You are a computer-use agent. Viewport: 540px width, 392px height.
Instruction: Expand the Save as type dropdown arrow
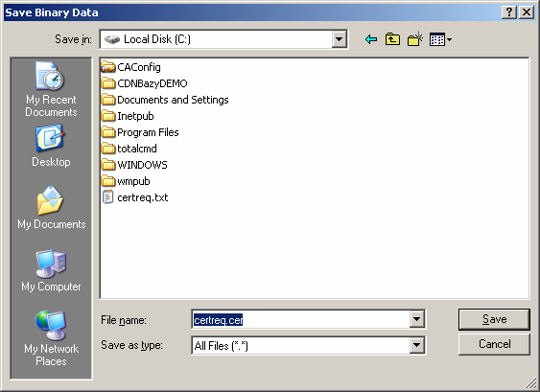click(x=416, y=345)
